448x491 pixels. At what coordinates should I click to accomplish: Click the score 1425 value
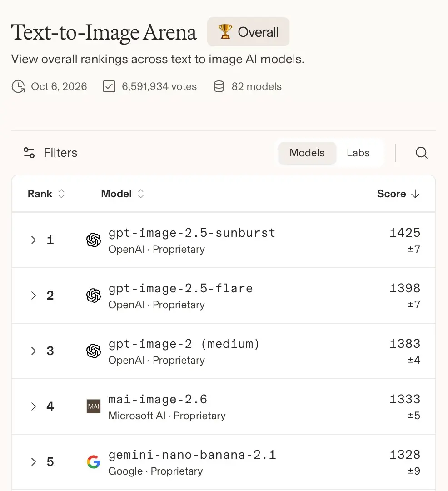(405, 233)
